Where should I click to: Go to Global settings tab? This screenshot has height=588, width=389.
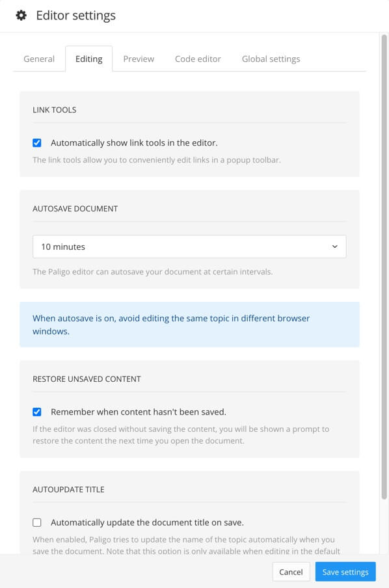271,59
